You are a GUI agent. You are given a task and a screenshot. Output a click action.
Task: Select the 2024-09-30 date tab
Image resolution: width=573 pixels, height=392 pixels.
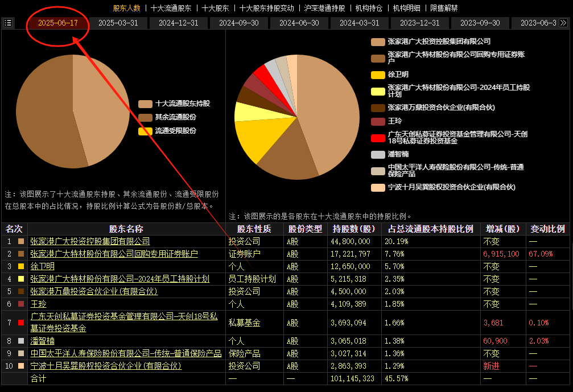[239, 23]
